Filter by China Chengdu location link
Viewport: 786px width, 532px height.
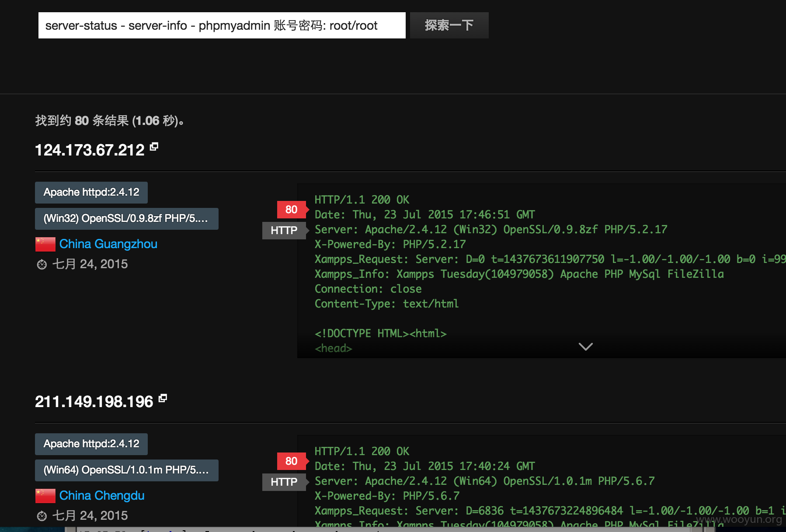click(x=102, y=496)
